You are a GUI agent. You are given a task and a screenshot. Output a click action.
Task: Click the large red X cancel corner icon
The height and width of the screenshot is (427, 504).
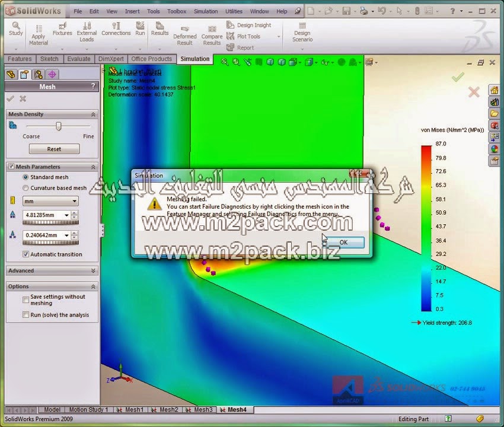point(474,93)
